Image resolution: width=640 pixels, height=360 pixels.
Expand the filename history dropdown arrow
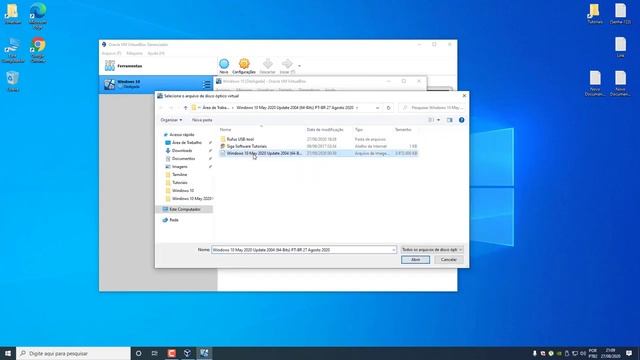pos(393,250)
